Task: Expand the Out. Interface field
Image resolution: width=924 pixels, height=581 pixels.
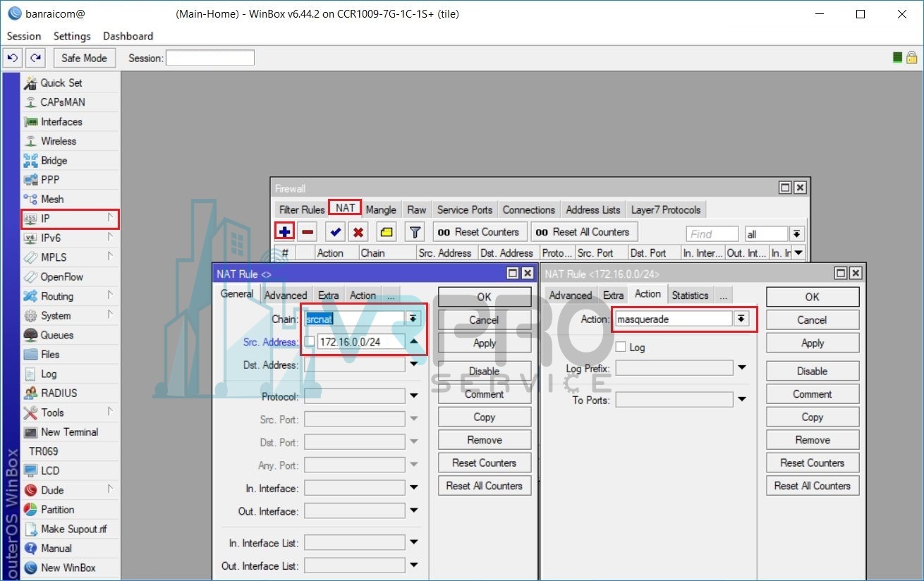Action: tap(414, 511)
